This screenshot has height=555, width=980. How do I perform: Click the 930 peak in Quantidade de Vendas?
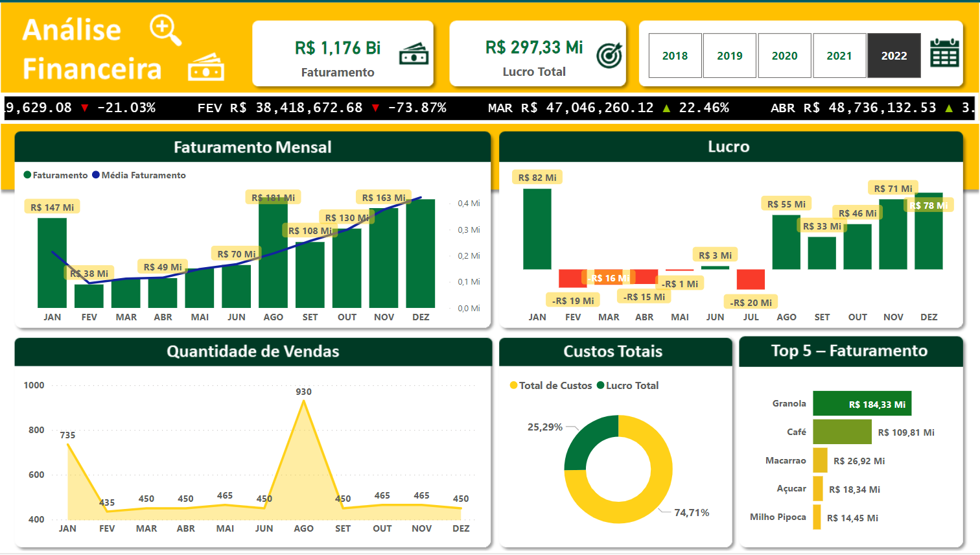303,401
